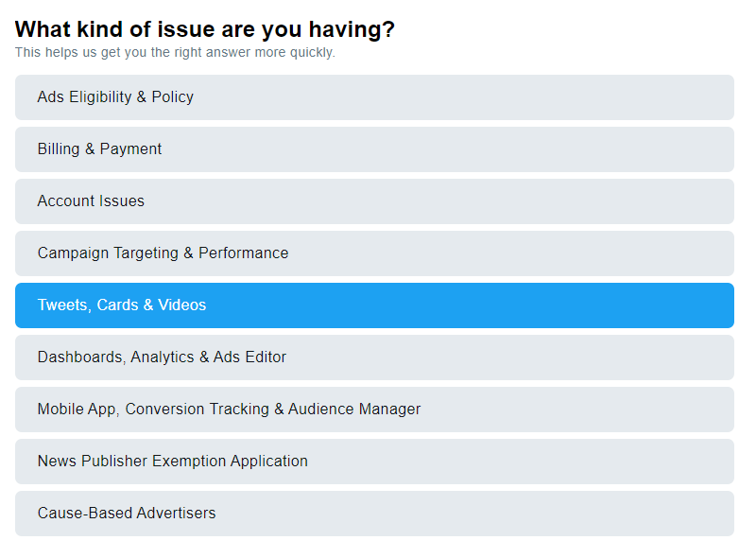Screen dimensions: 756x558
Task: Select Ads Eligibility & Policy option
Action: 374,97
